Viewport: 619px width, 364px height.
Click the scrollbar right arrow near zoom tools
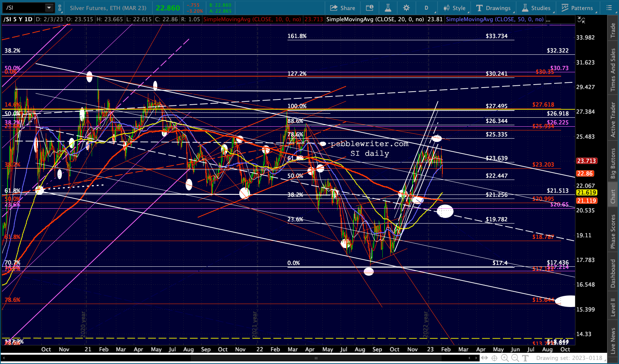click(x=477, y=358)
